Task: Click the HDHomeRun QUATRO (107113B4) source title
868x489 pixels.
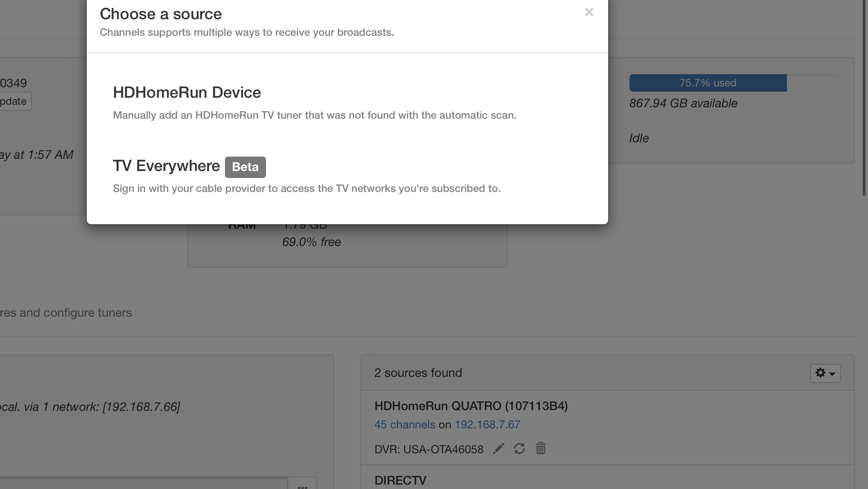Action: coord(471,406)
